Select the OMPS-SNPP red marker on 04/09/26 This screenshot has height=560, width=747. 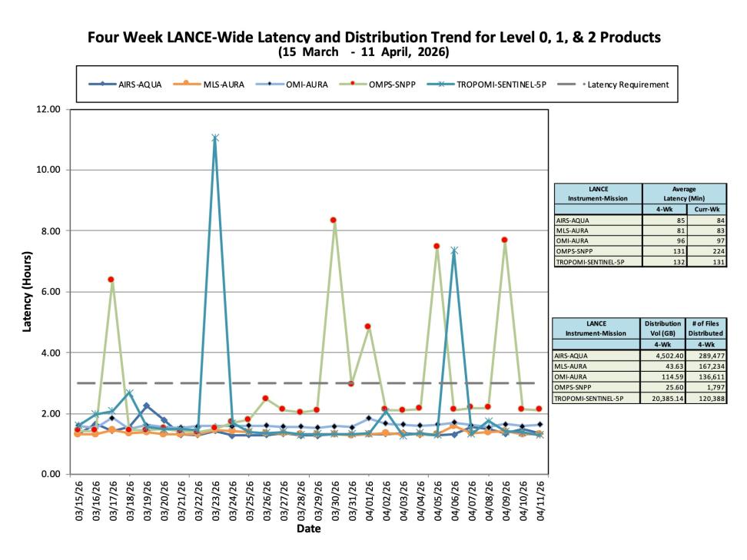(x=504, y=240)
